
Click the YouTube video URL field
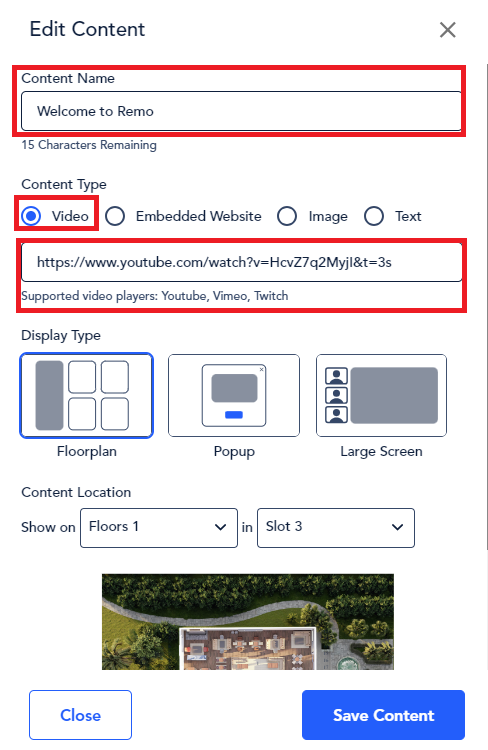pos(242,262)
